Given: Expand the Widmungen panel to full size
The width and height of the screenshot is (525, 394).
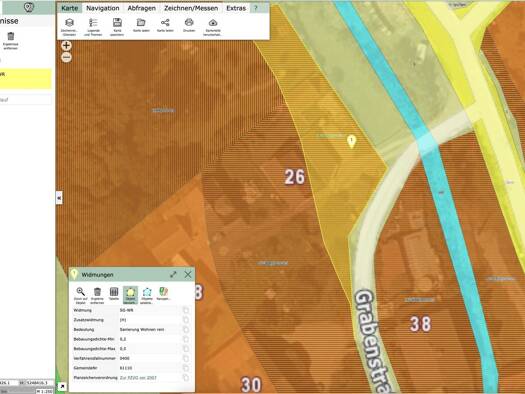Looking at the screenshot, I should click(x=173, y=274).
